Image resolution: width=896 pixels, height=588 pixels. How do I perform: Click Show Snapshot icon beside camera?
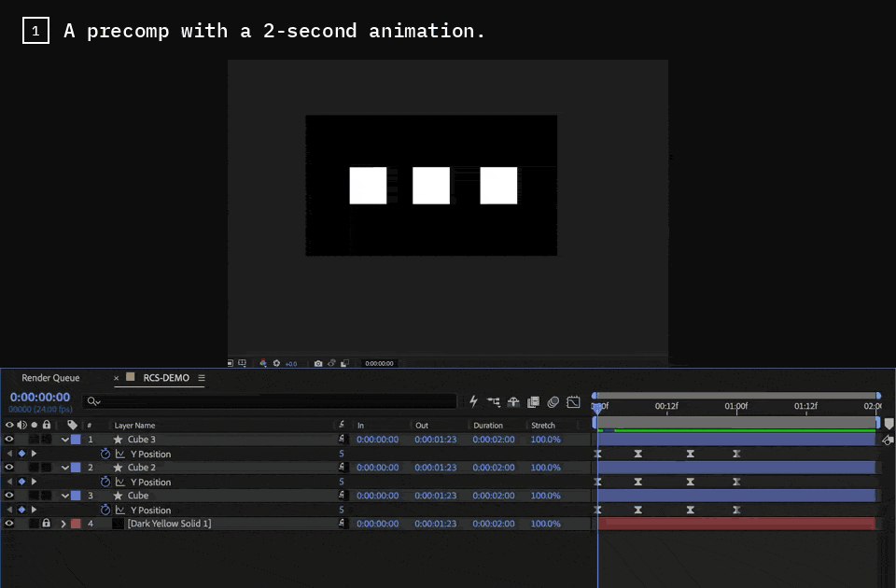click(331, 363)
